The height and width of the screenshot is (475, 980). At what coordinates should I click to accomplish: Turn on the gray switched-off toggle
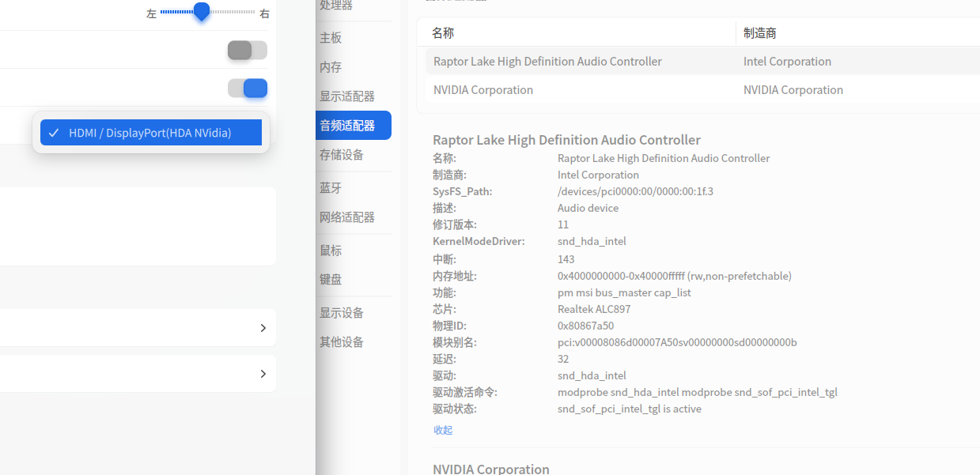(248, 51)
